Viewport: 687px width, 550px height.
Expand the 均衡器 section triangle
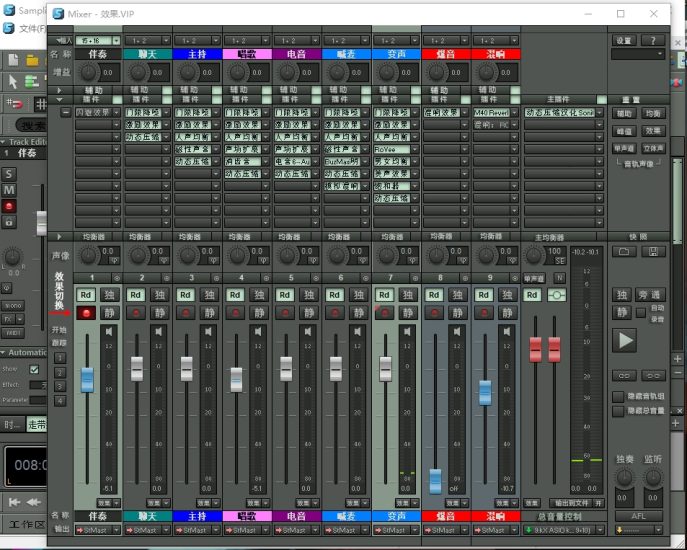59,237
